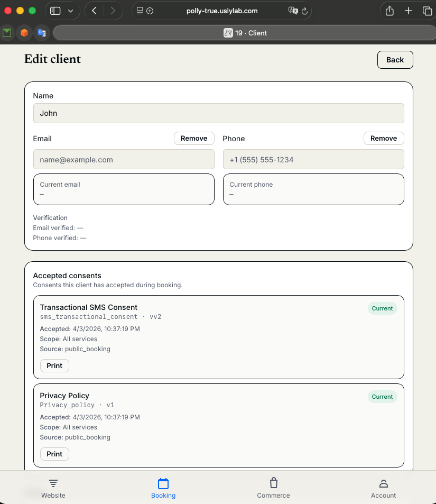This screenshot has height=504, width=436.
Task: Click the green fullscreen window button
Action: [32, 11]
